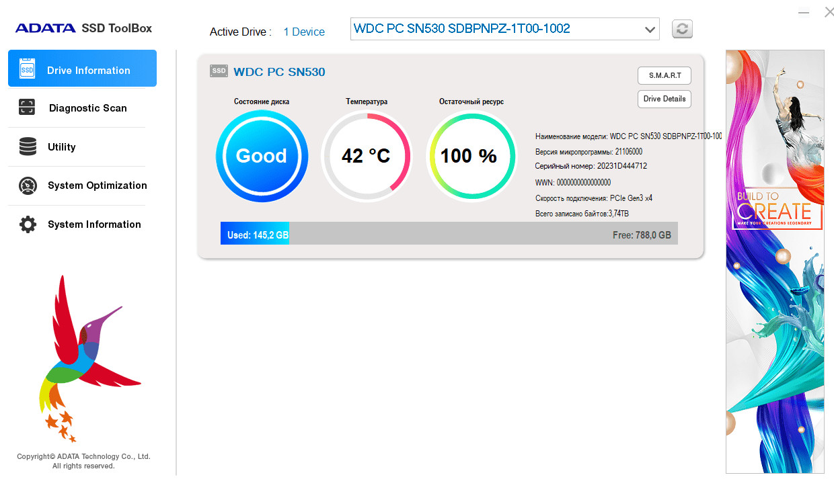The width and height of the screenshot is (834, 504).
Task: Expand the active drive dropdown arrow
Action: [x=650, y=30]
